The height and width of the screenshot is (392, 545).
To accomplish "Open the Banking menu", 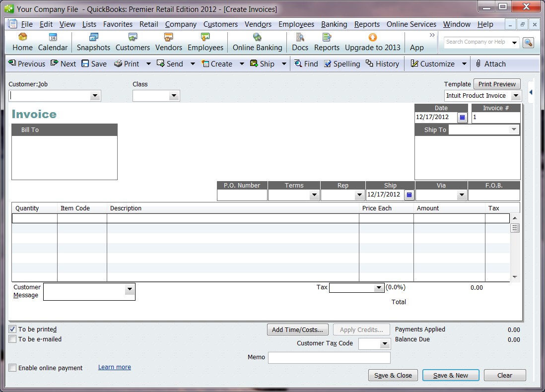I will click(334, 24).
